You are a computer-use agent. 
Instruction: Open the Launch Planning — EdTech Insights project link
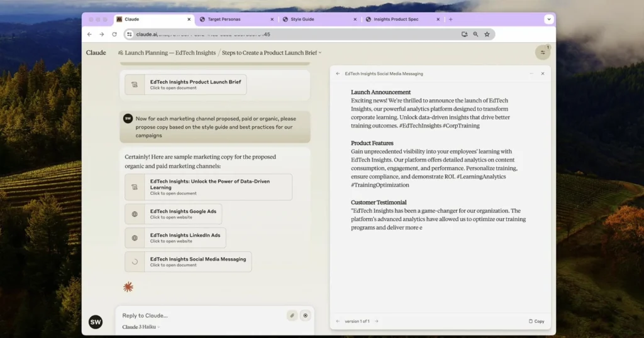[167, 53]
